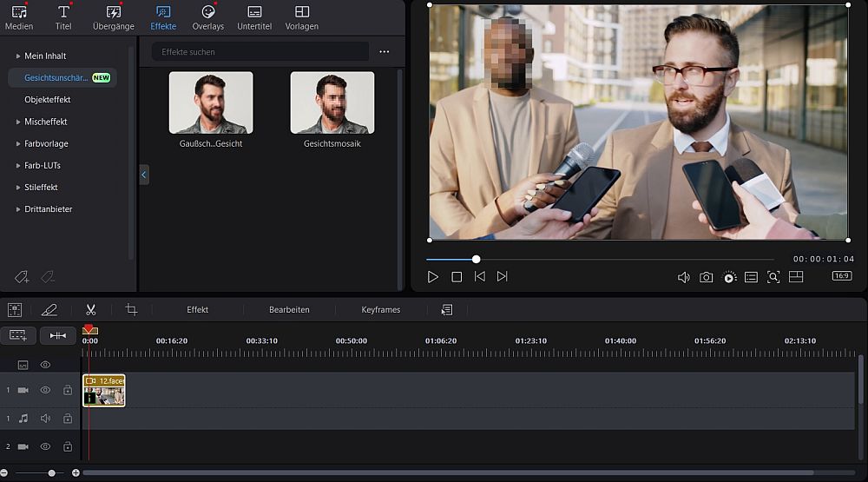Lock audio track 1
This screenshot has height=482, width=868.
pos(68,419)
